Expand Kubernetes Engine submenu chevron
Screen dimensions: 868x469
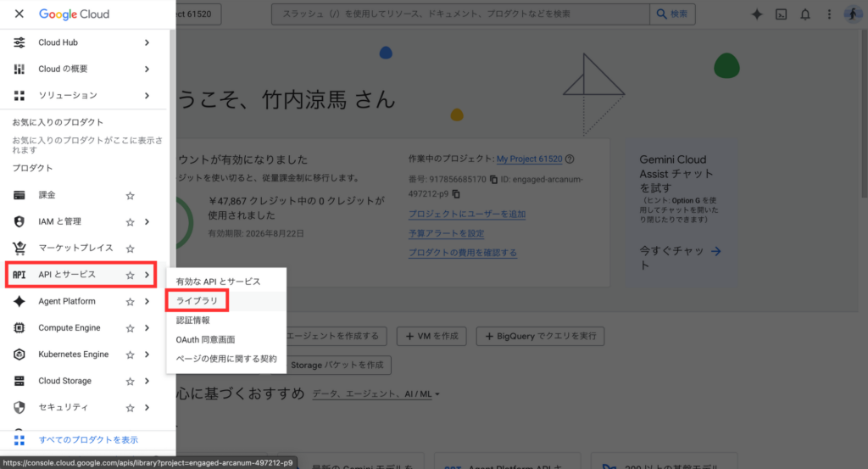click(x=147, y=355)
